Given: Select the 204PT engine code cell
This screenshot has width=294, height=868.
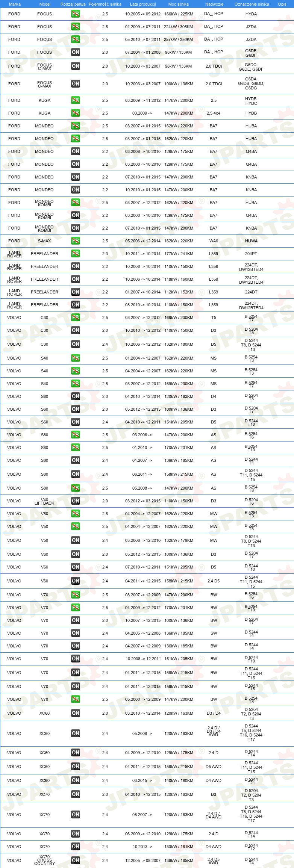Looking at the screenshot, I should (x=251, y=254).
